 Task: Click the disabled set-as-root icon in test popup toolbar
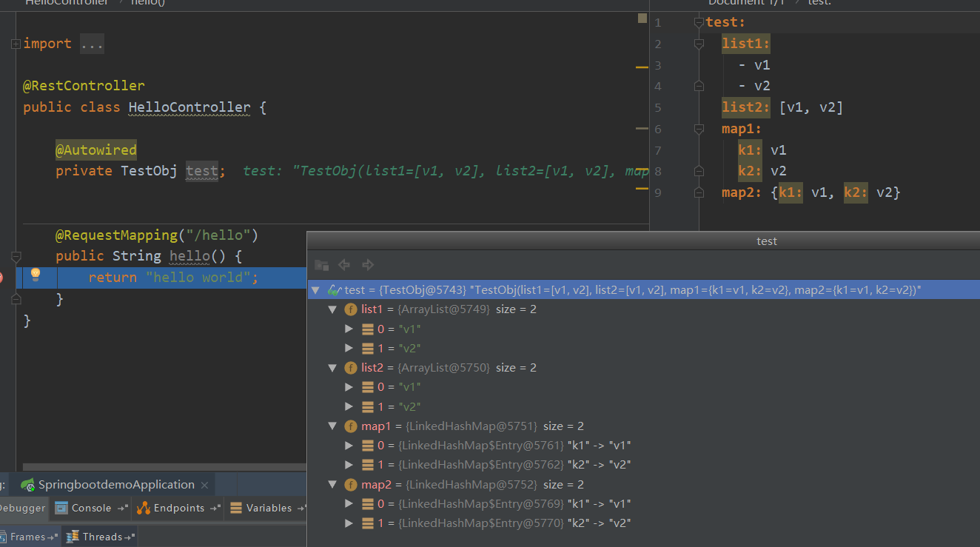pos(321,265)
